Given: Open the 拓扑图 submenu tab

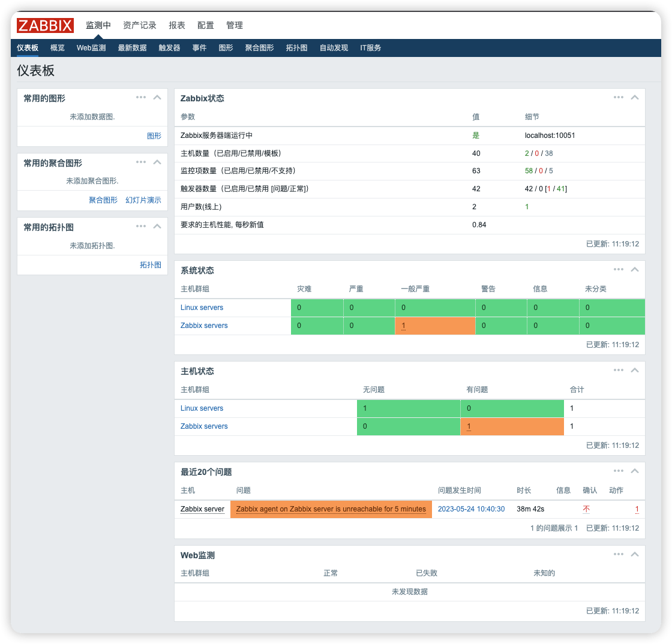Looking at the screenshot, I should point(296,48).
